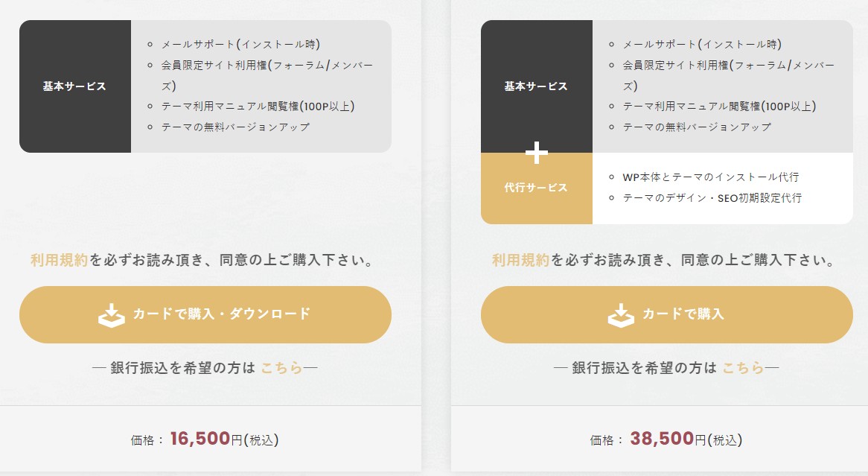Image resolution: width=868 pixels, height=476 pixels.
Task: Select the gold 代行サービス label on the right card
Action: coord(536,187)
